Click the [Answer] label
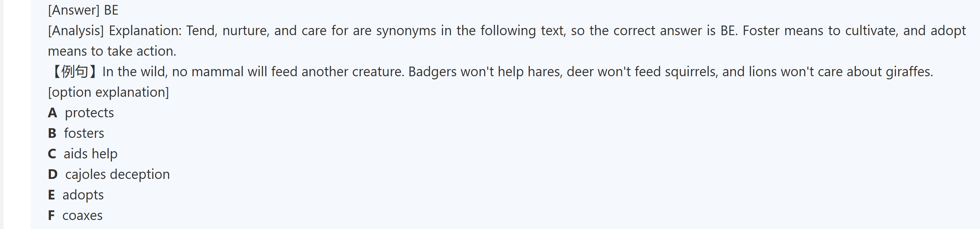 coord(74,10)
